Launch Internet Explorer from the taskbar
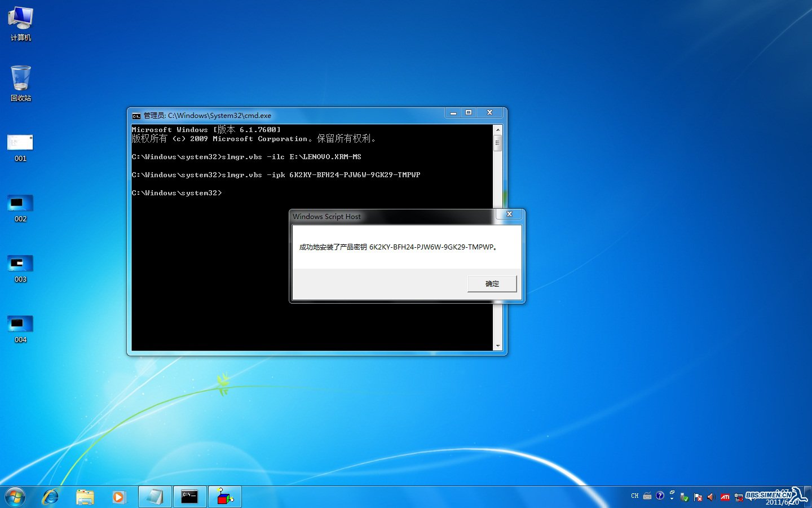 tap(51, 497)
